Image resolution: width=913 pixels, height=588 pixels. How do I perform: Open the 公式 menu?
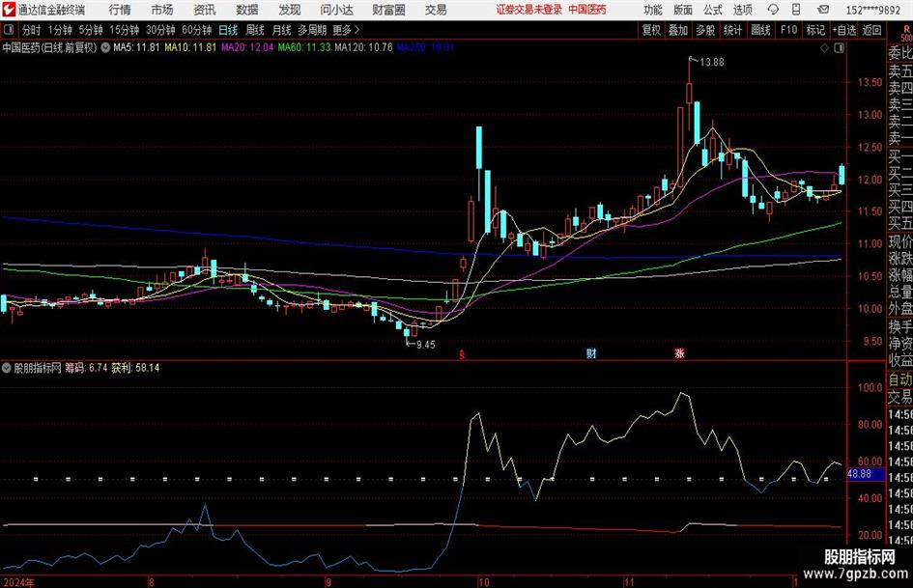coord(713,10)
